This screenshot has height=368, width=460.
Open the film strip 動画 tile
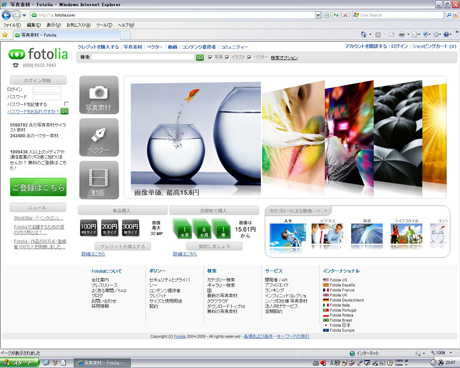tap(99, 180)
